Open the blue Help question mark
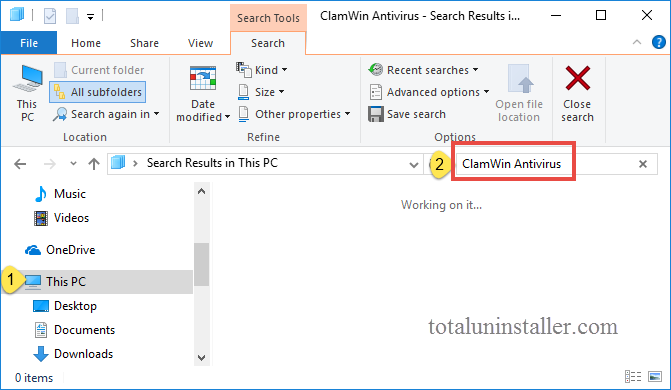671x390 pixels. click(659, 42)
